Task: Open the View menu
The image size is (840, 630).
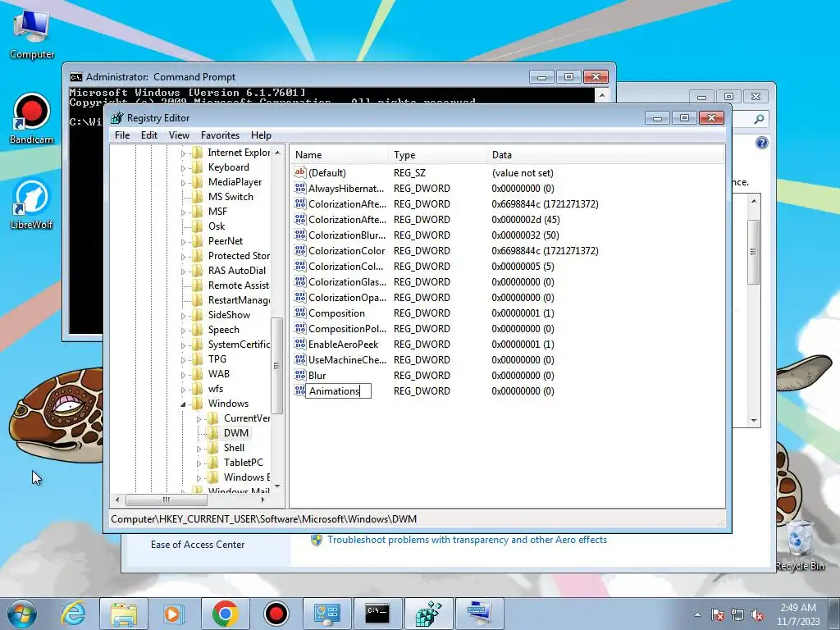Action: 179,135
